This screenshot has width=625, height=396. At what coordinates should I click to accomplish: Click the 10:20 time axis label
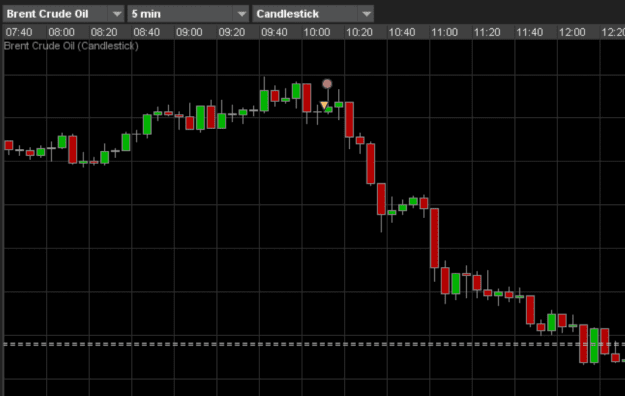click(359, 32)
